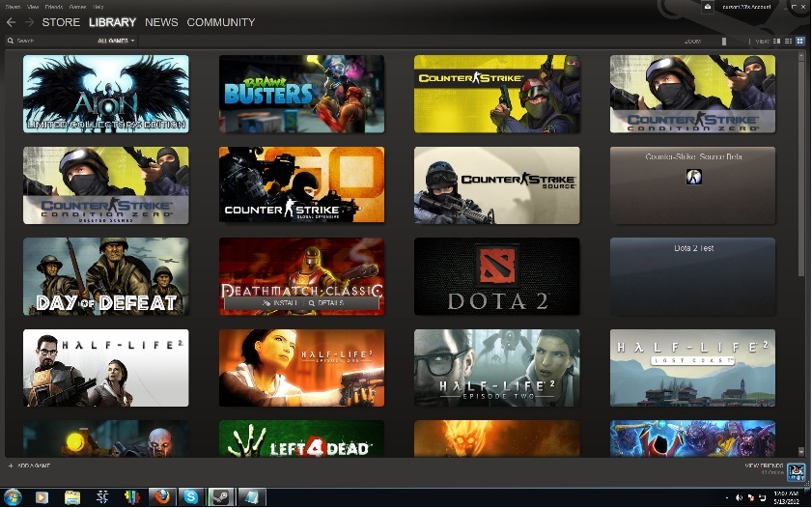
Task: Switch to detail view
Action: pos(776,41)
